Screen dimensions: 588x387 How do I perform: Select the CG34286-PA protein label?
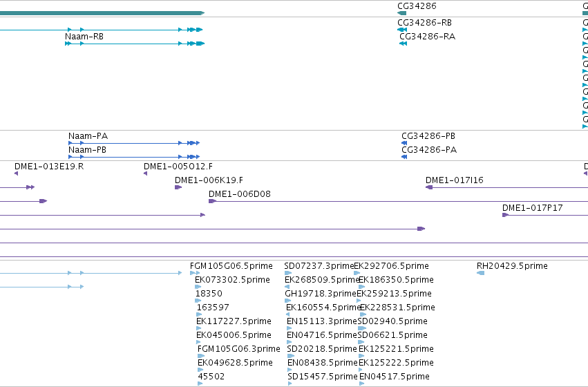click(429, 150)
